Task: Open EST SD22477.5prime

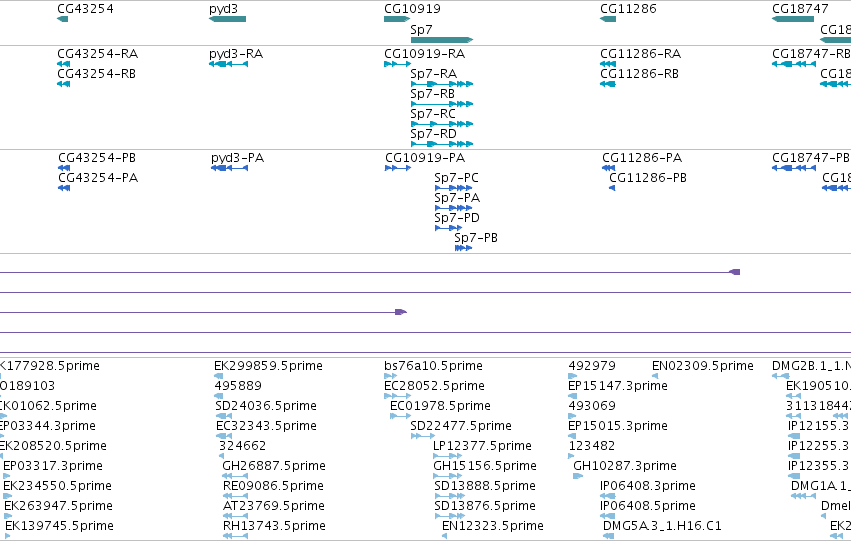Action: click(461, 427)
